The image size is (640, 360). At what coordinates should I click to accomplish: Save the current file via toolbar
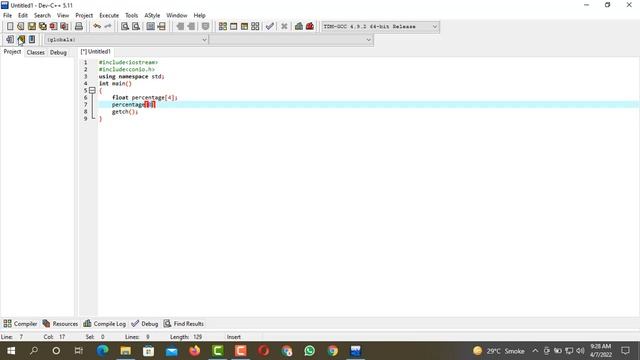point(31,27)
